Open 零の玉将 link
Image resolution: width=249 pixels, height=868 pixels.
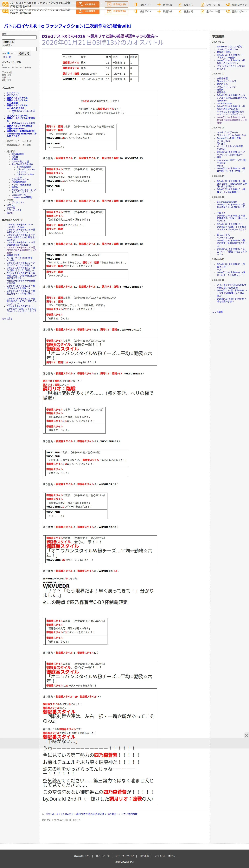pos(221,144)
